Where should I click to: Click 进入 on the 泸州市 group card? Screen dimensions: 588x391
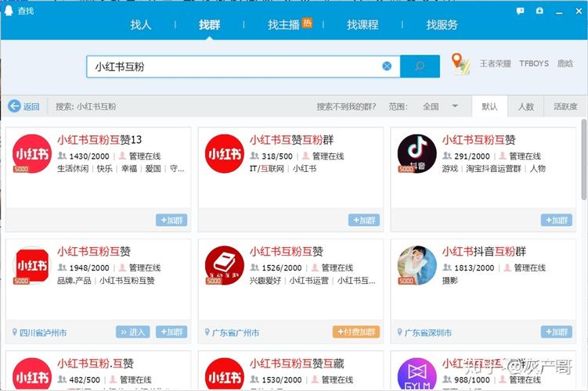click(x=133, y=332)
